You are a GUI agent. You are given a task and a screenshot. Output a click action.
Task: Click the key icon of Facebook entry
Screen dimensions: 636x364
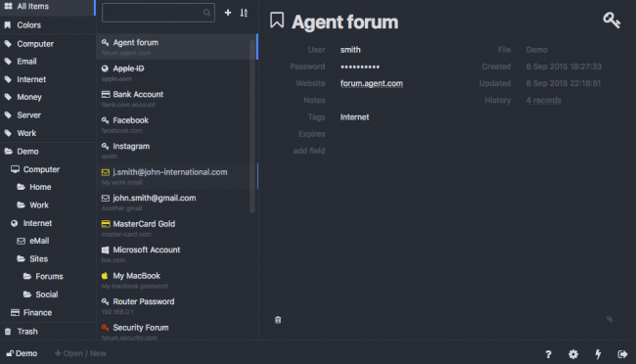pyautogui.click(x=105, y=120)
